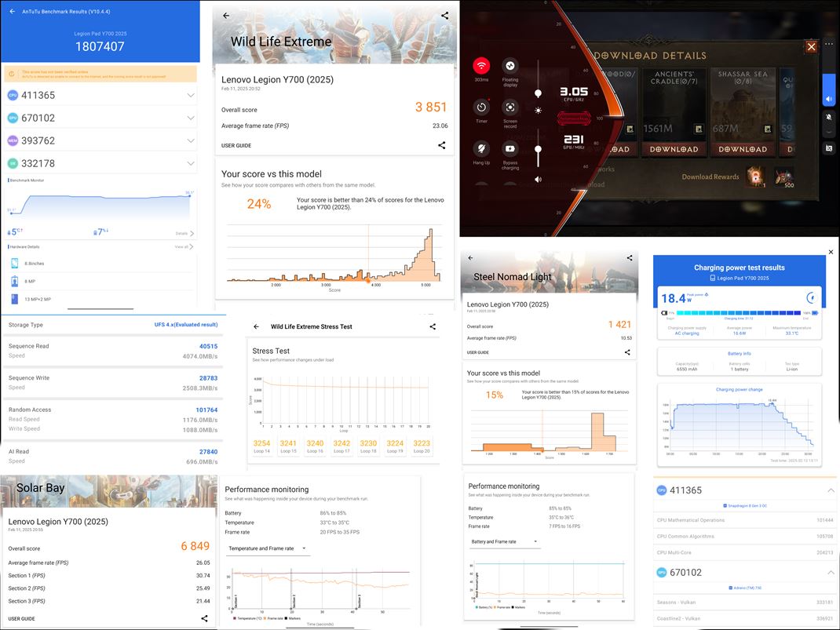Screen dimensions: 840x630
Task: Open the Temperature and Frame rate dropdown
Action: (x=268, y=548)
